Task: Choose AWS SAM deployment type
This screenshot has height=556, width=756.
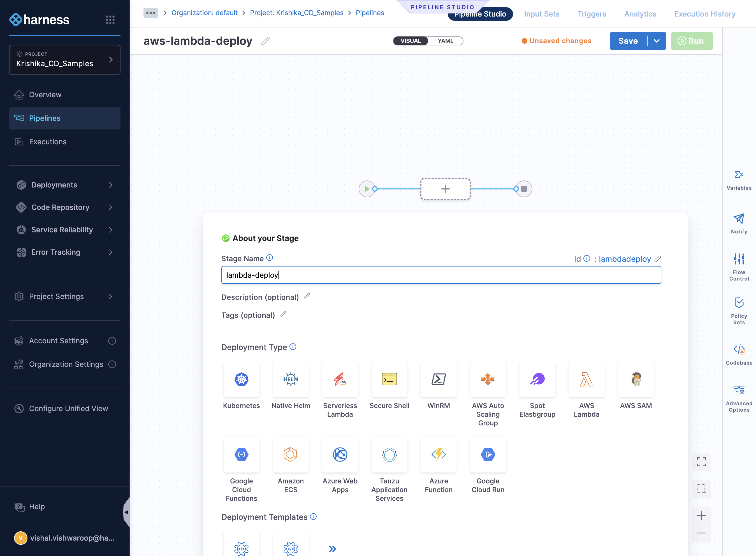Action: 636,379
